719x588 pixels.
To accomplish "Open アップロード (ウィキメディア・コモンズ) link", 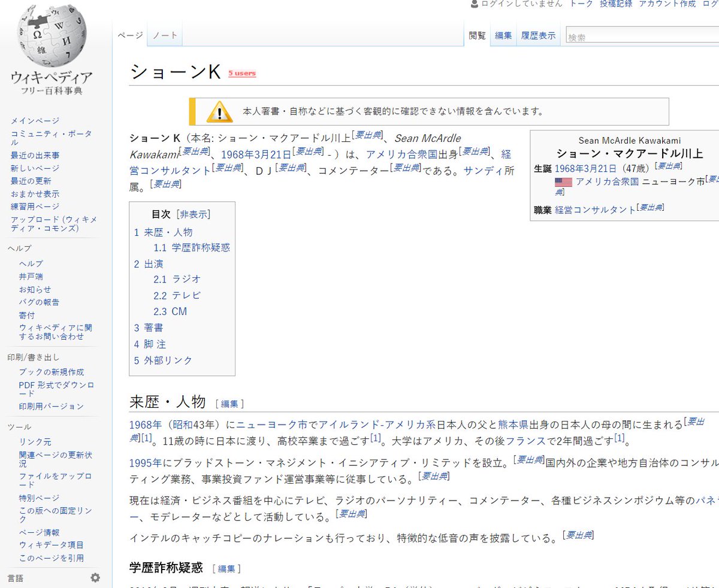I will (54, 224).
